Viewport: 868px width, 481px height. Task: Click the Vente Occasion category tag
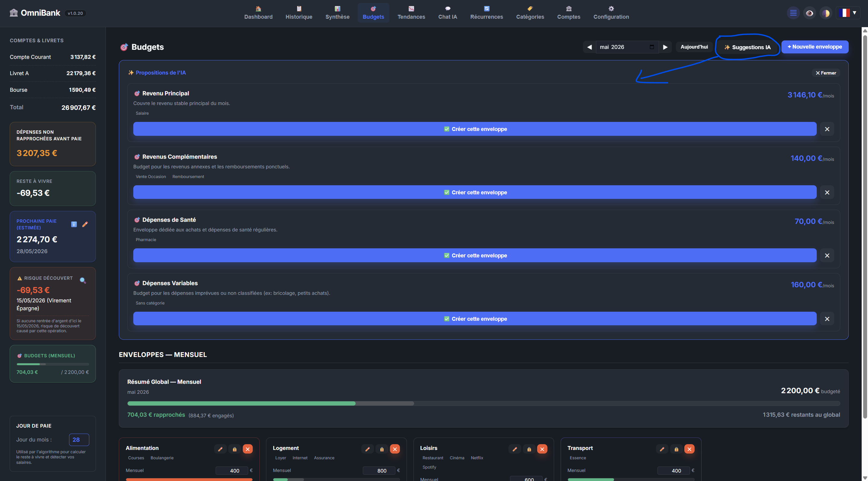tap(150, 177)
